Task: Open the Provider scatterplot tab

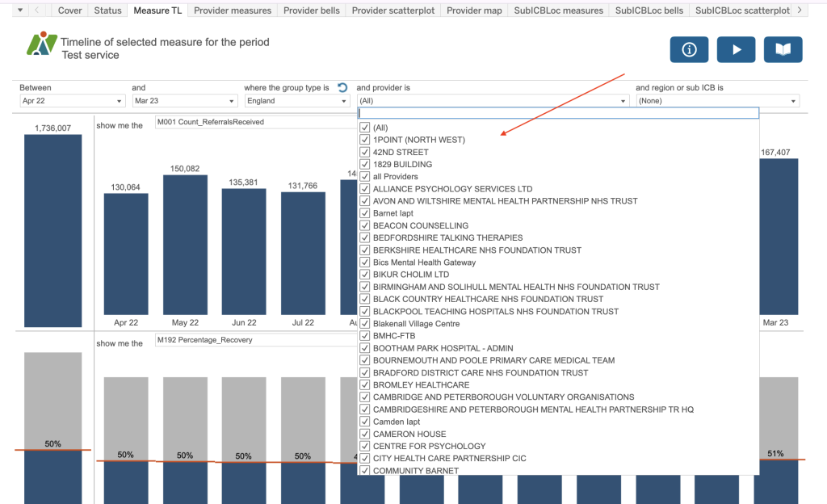Action: pyautogui.click(x=393, y=10)
